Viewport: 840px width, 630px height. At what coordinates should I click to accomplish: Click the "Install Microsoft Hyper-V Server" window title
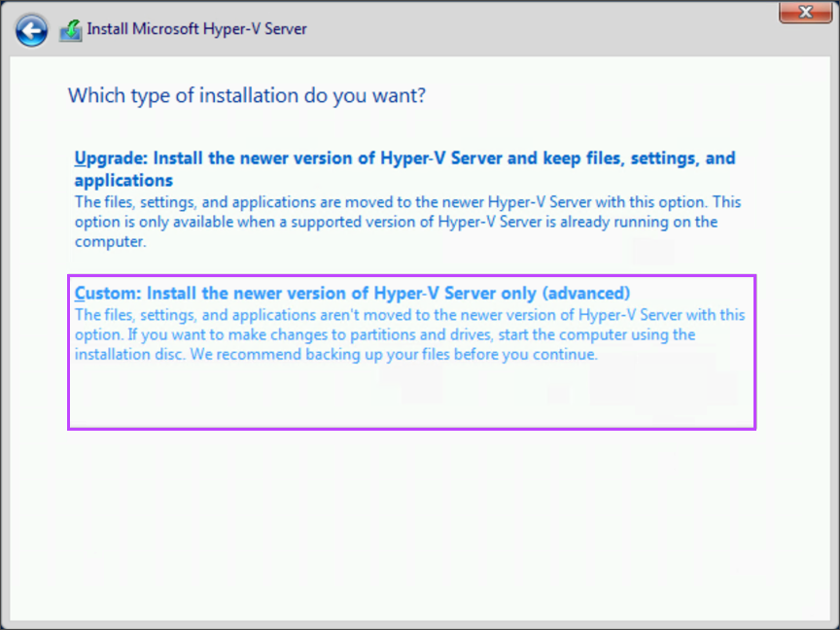pyautogui.click(x=197, y=29)
